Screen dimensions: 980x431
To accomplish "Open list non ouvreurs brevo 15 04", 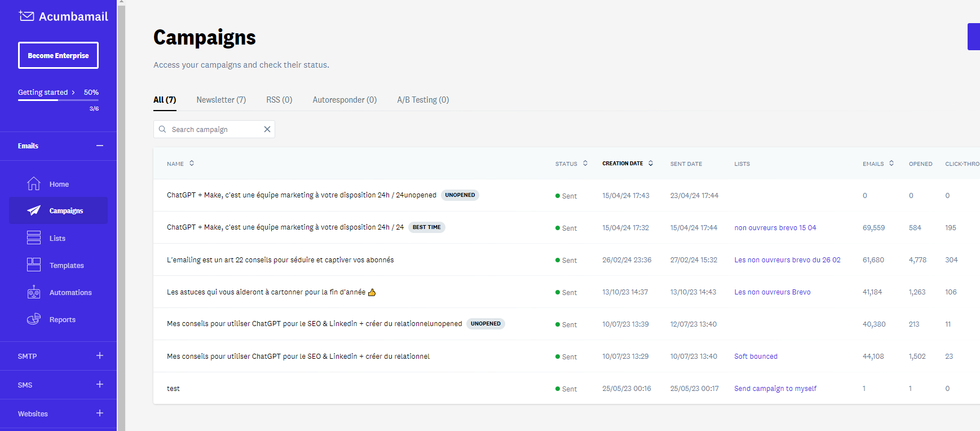I will click(x=775, y=228).
